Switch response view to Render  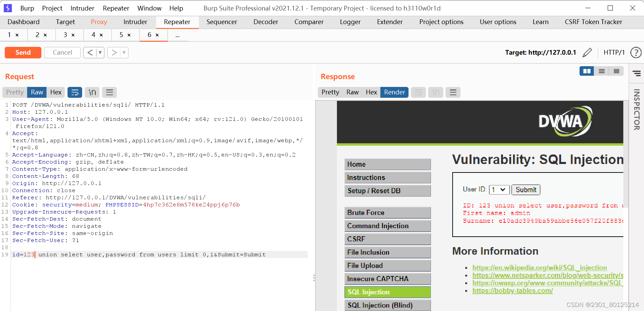[394, 92]
